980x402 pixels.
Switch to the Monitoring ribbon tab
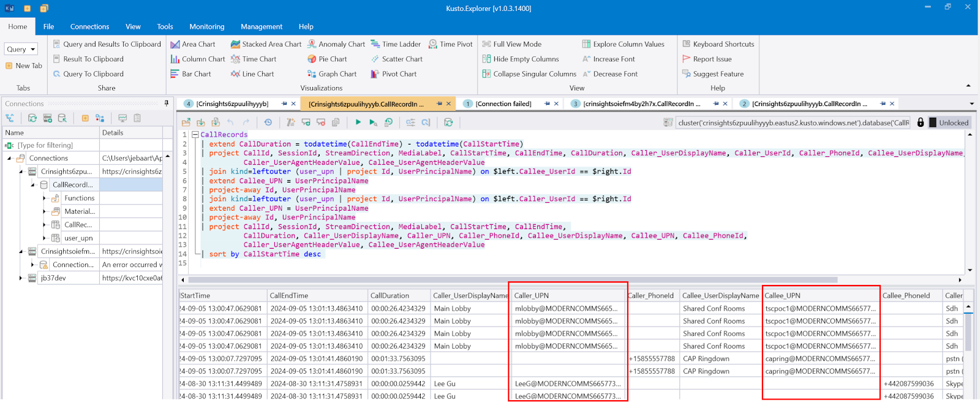(x=207, y=26)
